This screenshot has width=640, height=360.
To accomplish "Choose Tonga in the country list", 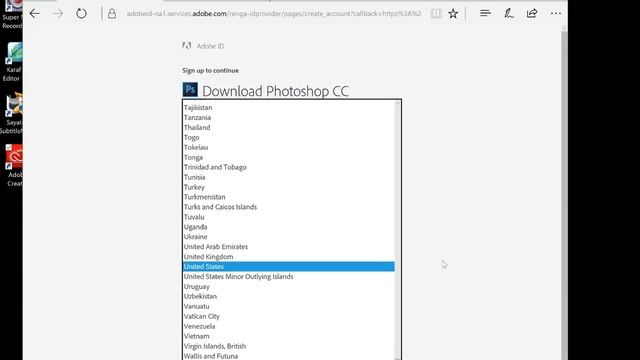I will pos(289,157).
